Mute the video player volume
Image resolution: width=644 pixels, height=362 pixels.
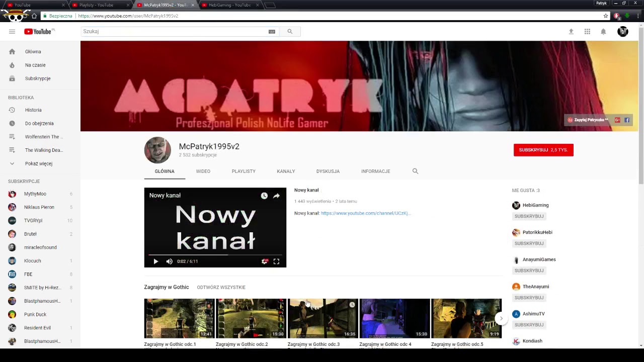169,261
